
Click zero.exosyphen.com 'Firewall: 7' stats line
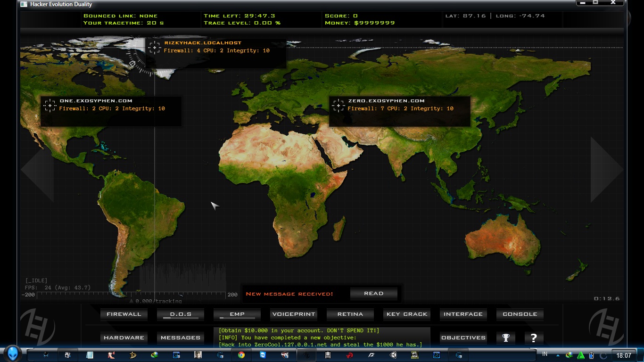click(401, 109)
